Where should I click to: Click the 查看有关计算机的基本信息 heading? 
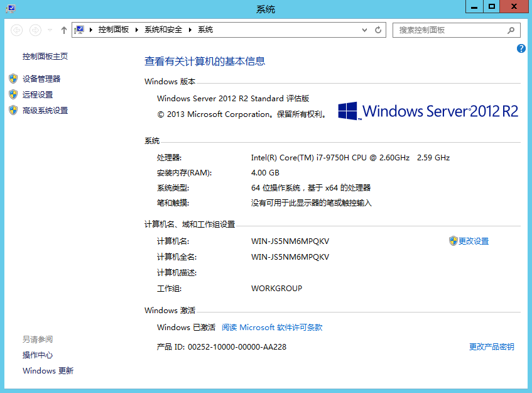(205, 61)
